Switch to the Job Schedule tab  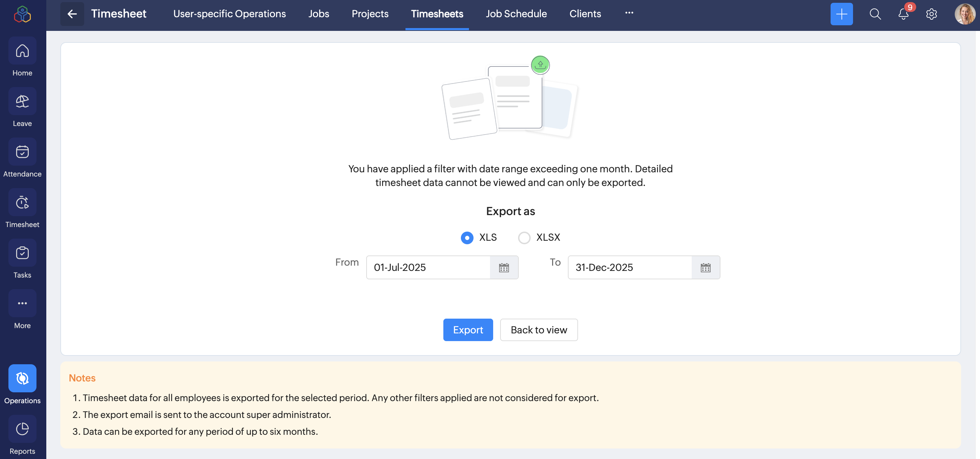[516, 14]
